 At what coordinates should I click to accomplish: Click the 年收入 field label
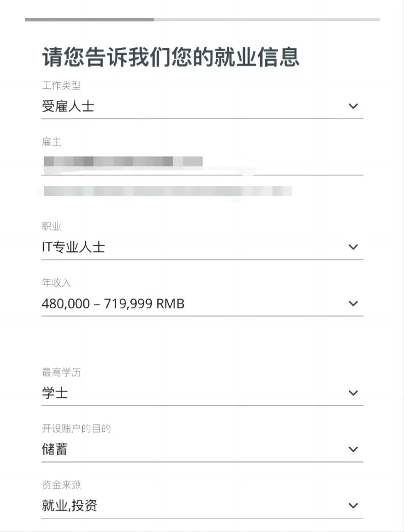(x=57, y=283)
